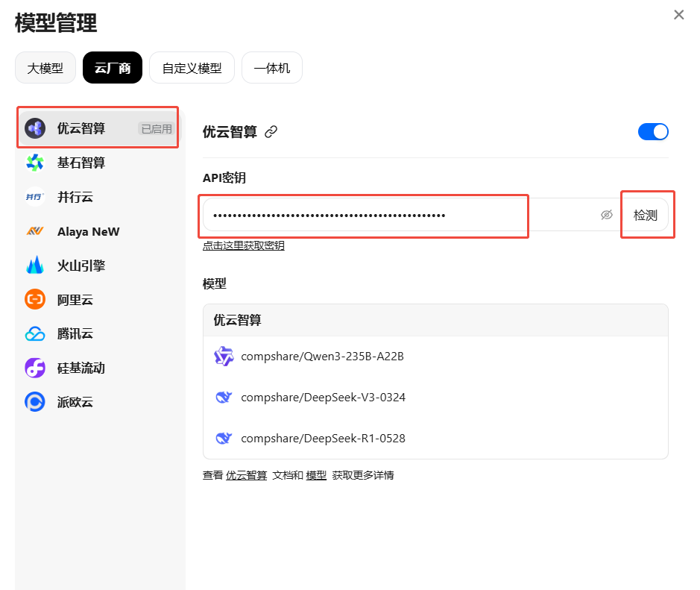700x590 pixels.
Task: Disable the 优云智算 provider switch
Action: 653,132
